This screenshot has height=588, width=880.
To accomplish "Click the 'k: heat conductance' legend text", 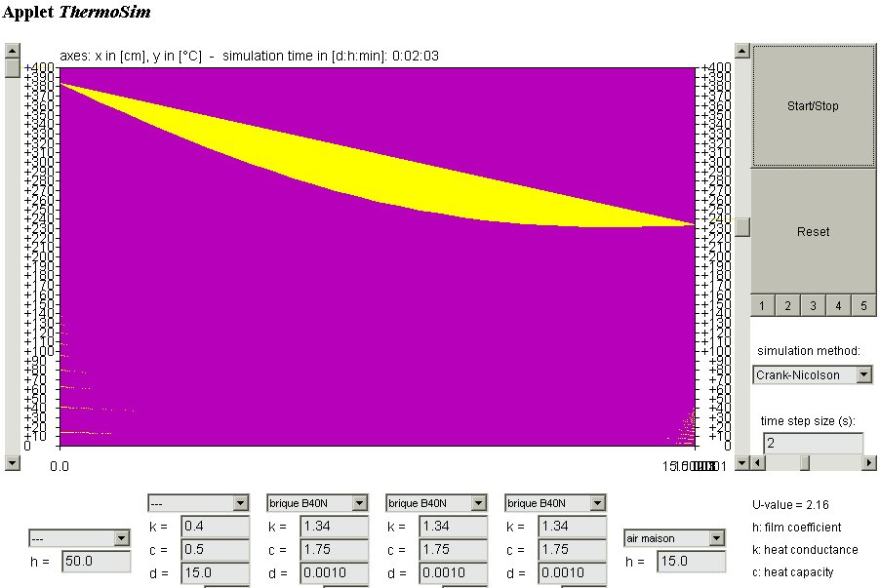I will coord(805,550).
